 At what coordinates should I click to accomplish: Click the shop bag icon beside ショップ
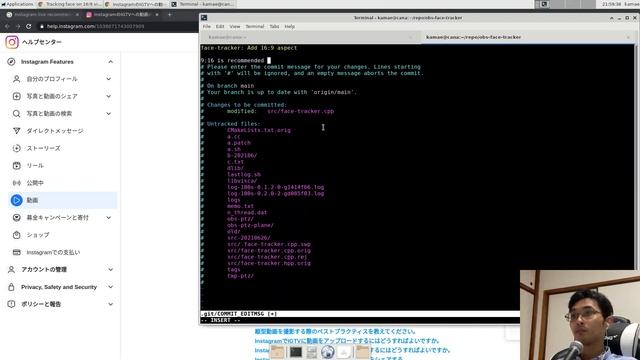tap(17, 235)
